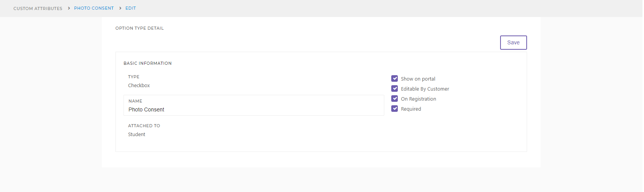Uncheck the Required checkbox
644x192 pixels.
394,109
